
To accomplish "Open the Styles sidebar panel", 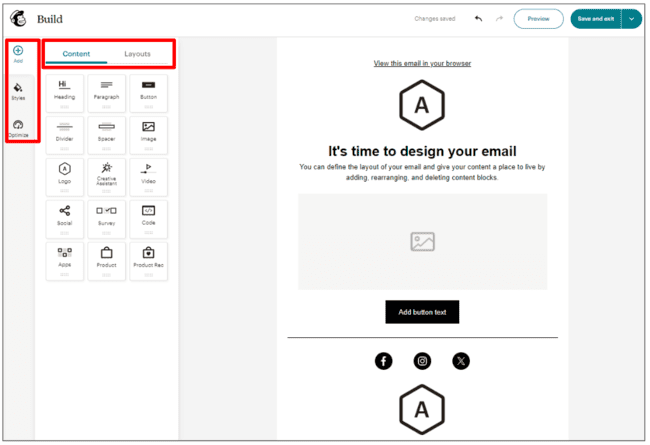I will point(18,91).
